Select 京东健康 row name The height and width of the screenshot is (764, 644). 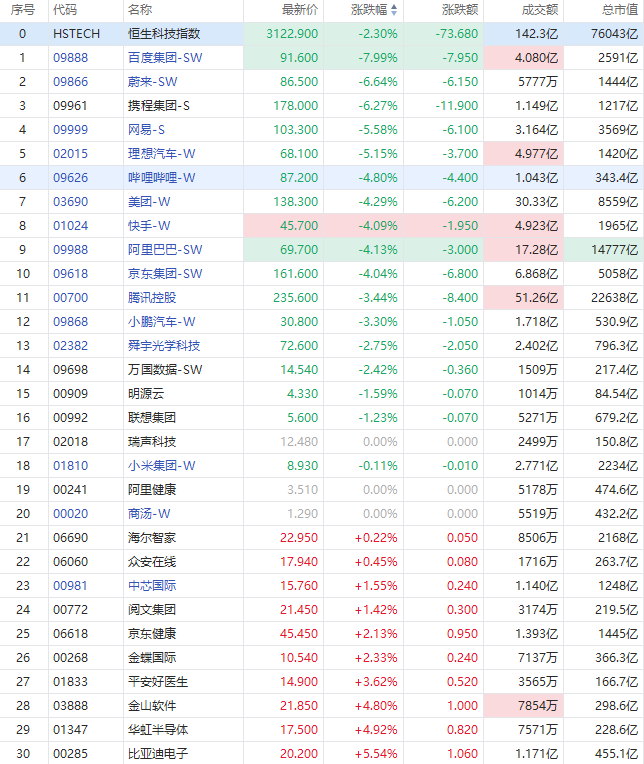coord(152,633)
